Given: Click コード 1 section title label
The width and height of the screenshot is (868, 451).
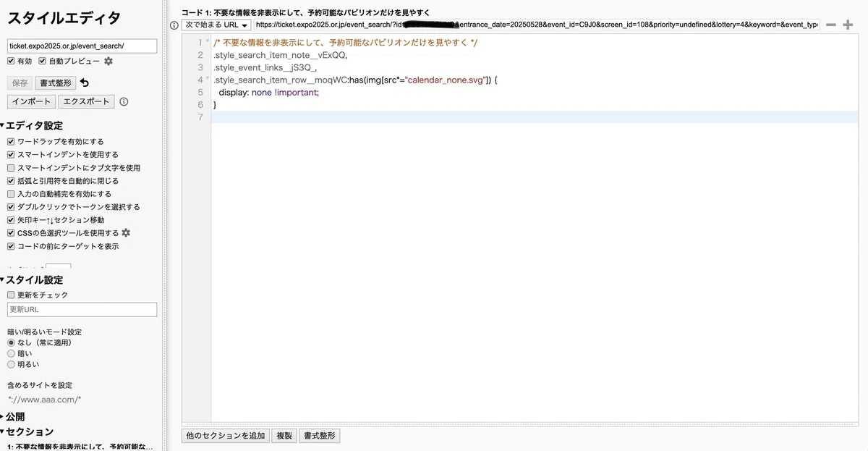Looking at the screenshot, I should click(305, 12).
